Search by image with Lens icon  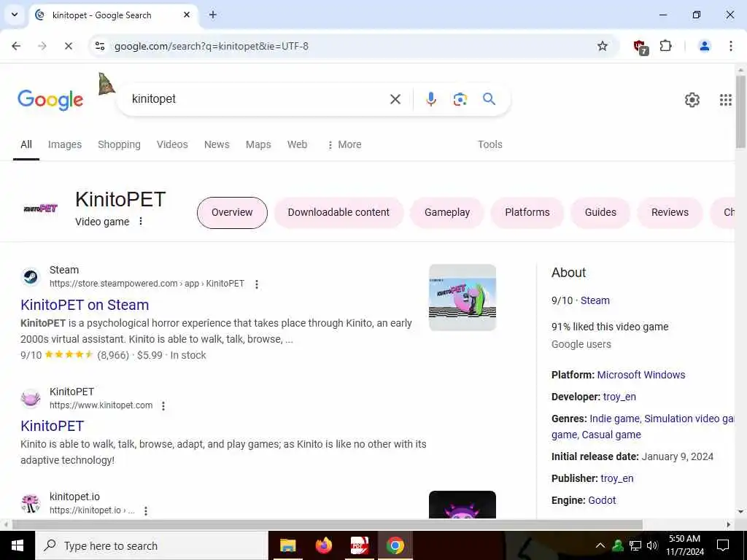460,99
